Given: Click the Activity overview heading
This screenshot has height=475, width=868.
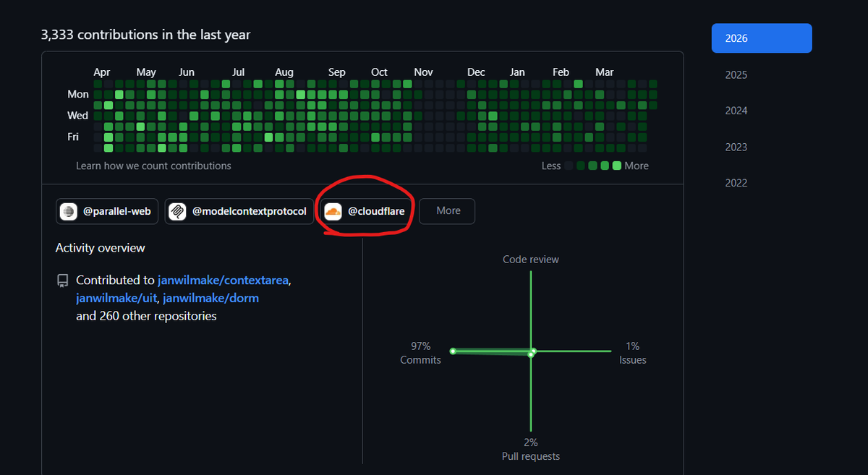Looking at the screenshot, I should [x=101, y=248].
